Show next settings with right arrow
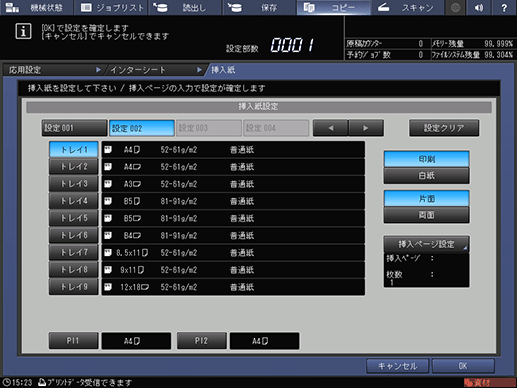Image resolution: width=517 pixels, height=388 pixels. coord(366,128)
